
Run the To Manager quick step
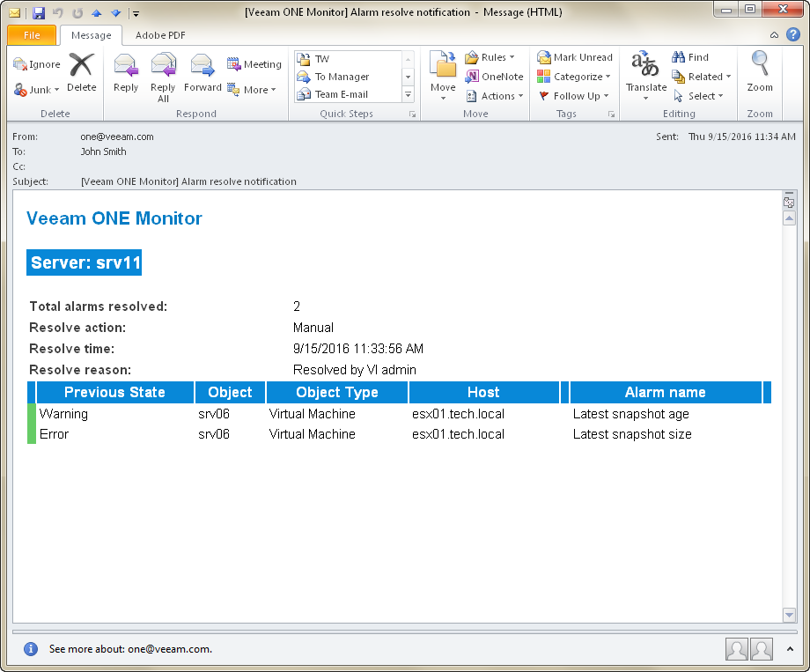tap(347, 77)
